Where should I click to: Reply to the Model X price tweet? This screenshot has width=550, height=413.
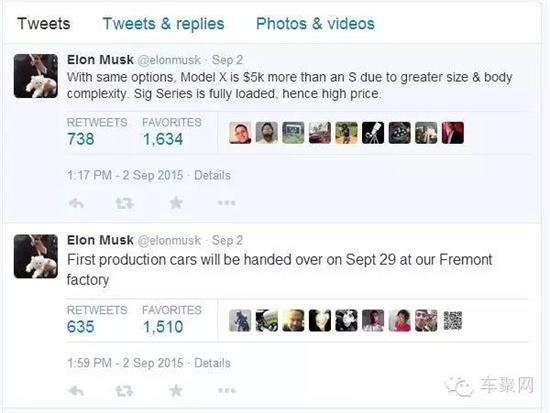(x=76, y=203)
